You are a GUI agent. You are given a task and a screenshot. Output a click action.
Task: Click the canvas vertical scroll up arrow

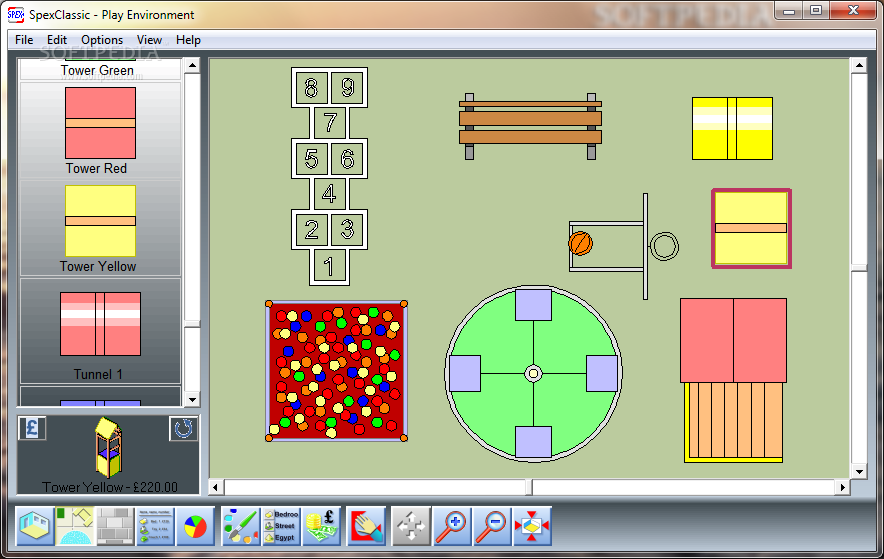click(859, 65)
